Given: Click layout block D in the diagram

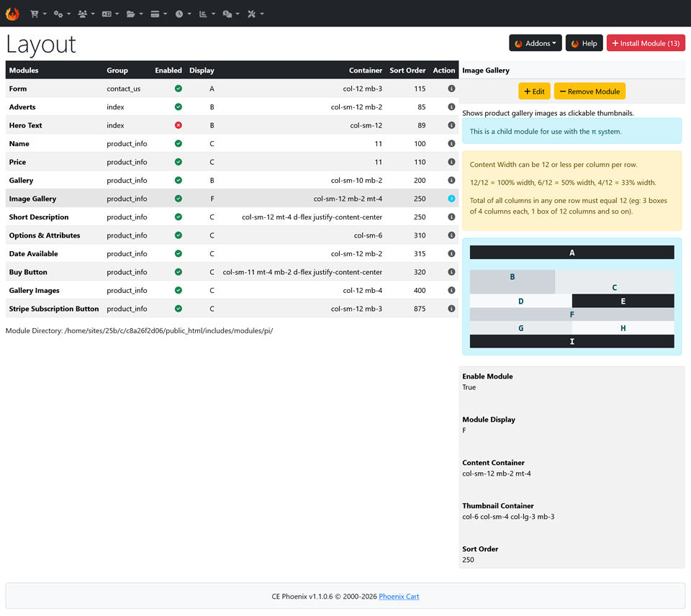Looking at the screenshot, I should click(x=521, y=301).
